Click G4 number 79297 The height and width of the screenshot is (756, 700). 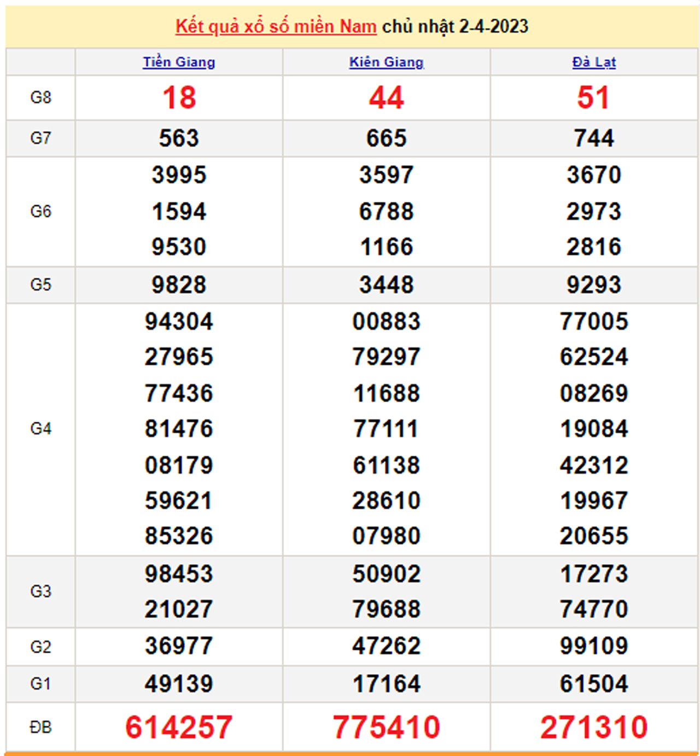387,357
